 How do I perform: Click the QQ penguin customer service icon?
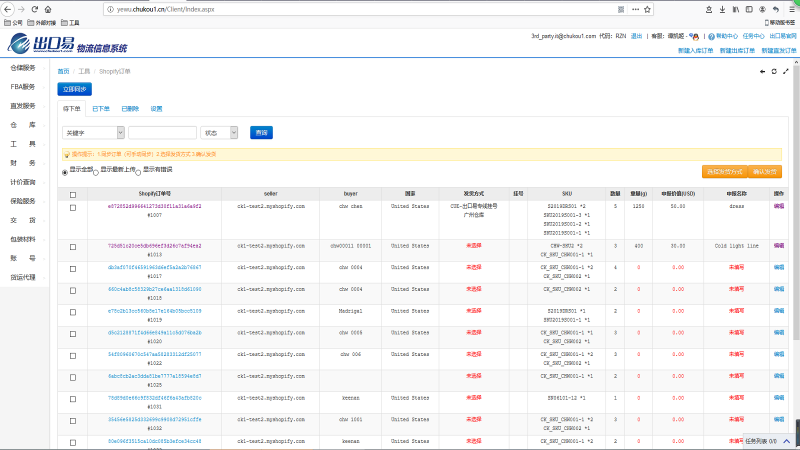pos(695,37)
